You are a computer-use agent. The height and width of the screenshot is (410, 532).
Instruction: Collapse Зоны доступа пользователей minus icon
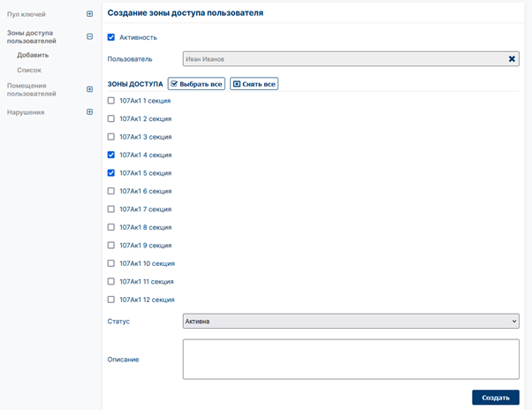click(89, 36)
